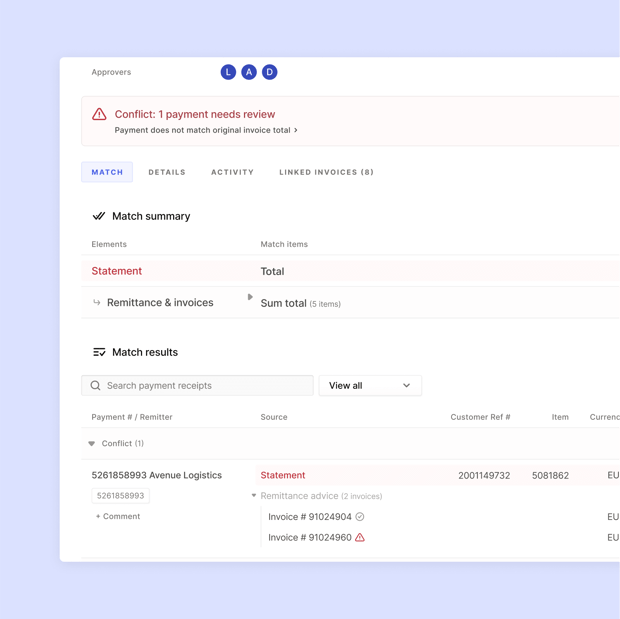620x619 pixels.
Task: Click the double-check Match summary icon
Action: pos(99,216)
